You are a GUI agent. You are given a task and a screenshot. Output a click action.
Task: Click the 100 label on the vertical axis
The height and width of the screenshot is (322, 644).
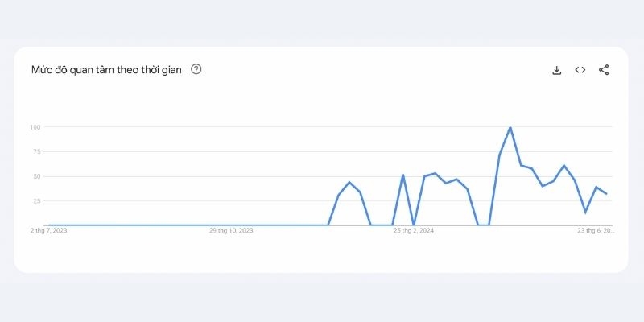click(x=35, y=127)
